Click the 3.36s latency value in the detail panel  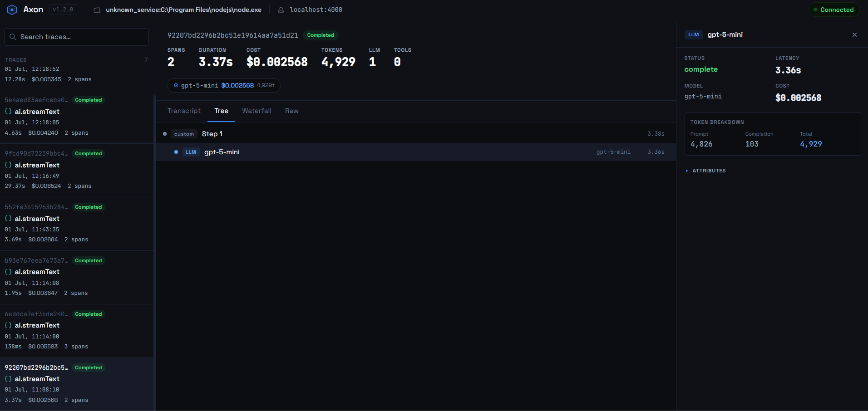[788, 70]
